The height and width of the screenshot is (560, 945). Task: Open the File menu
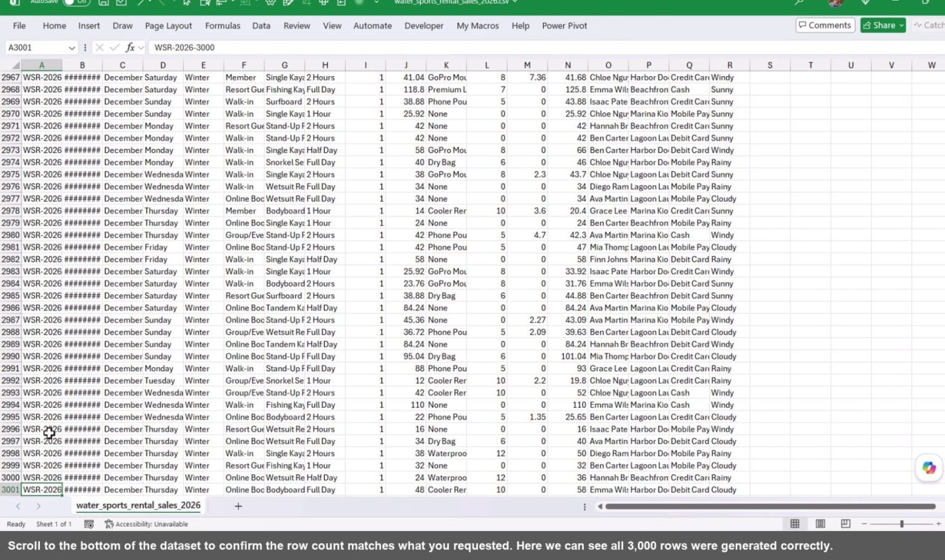(x=20, y=26)
